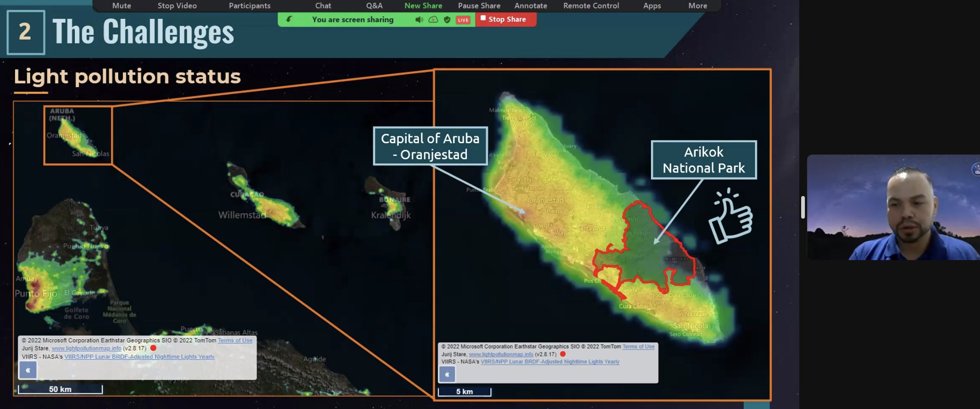Click red dot beside version on right map
This screenshot has height=409, width=980.
point(562,354)
